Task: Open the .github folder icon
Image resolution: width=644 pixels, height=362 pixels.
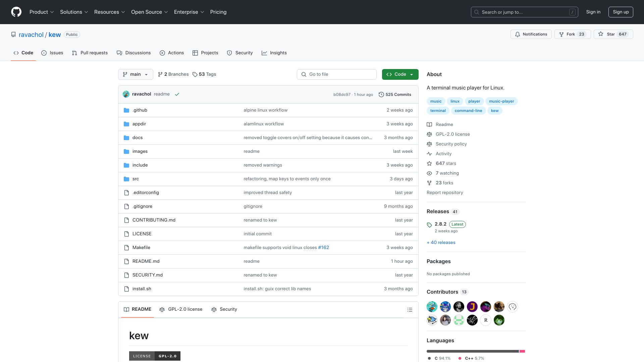Action: pos(126,110)
